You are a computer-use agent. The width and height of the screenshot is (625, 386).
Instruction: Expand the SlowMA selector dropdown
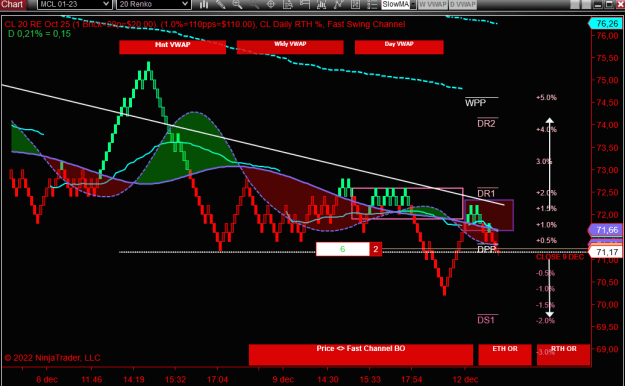point(413,4)
